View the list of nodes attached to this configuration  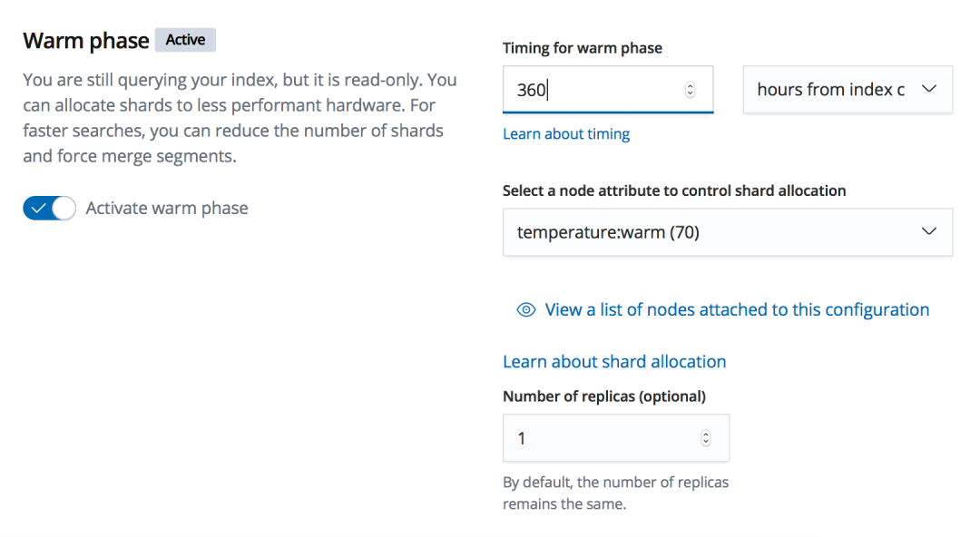[x=737, y=310]
